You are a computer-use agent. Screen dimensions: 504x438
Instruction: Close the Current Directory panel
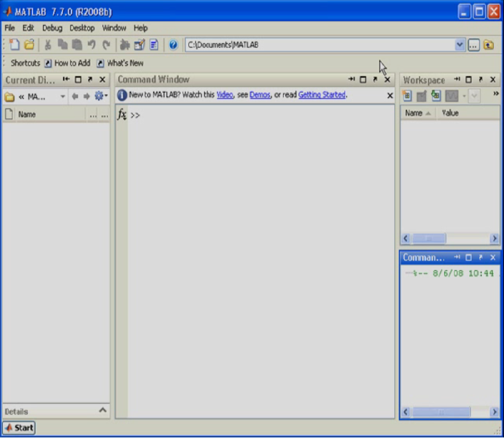click(103, 79)
